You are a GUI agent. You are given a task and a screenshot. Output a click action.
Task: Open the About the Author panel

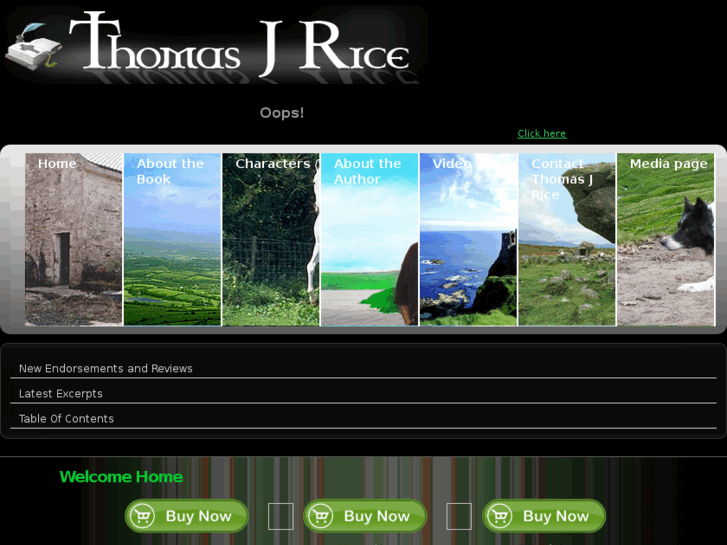tap(370, 239)
